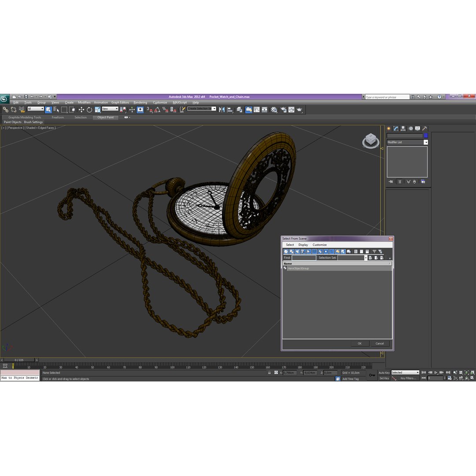Open the Material Editor
This screenshot has width=476, height=476.
[274, 110]
